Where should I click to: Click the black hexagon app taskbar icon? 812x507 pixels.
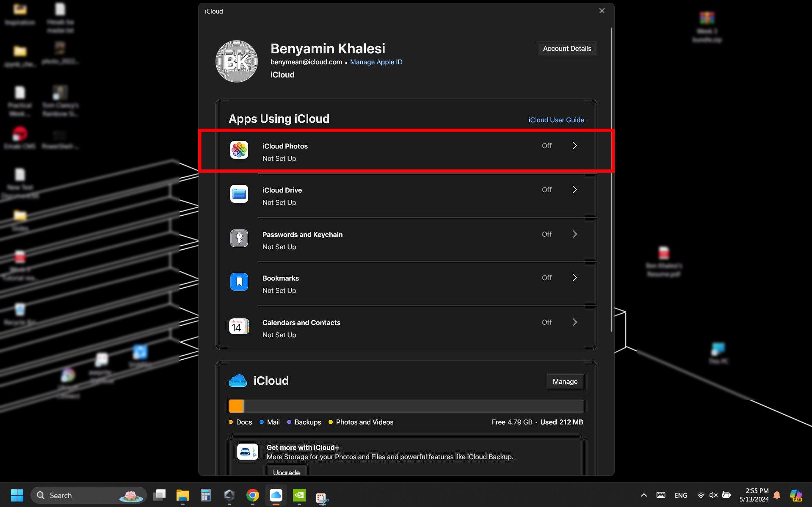(229, 495)
